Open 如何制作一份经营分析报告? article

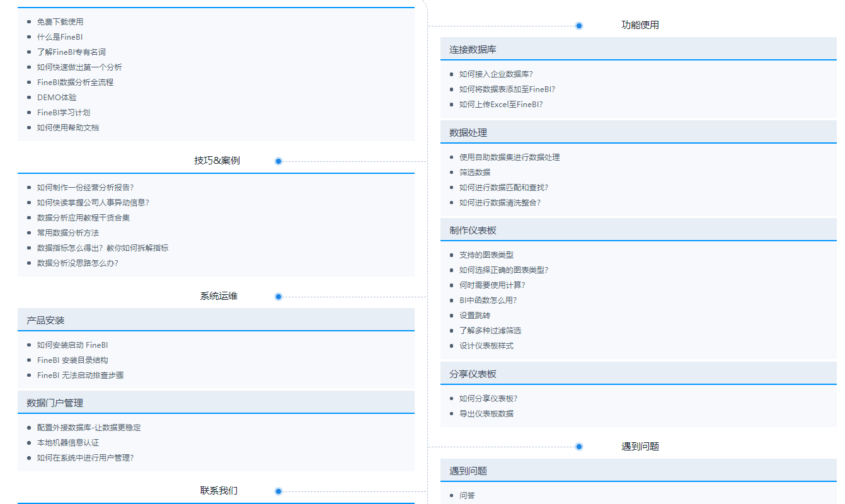point(86,188)
